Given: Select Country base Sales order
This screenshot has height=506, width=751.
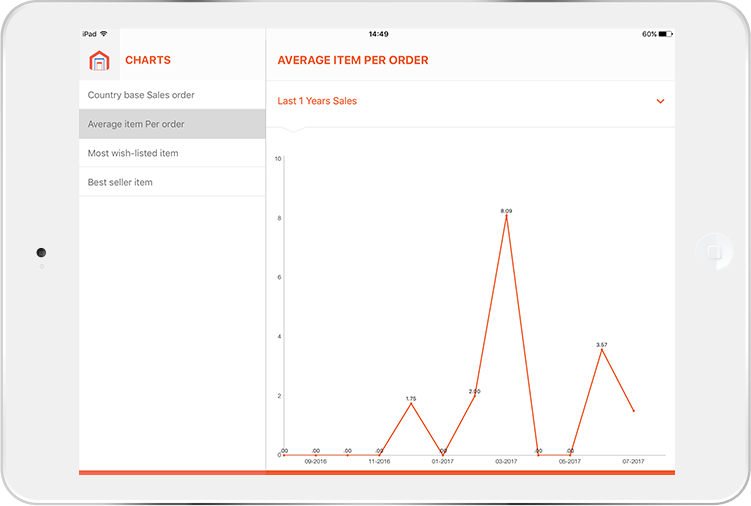Looking at the screenshot, I should [141, 95].
